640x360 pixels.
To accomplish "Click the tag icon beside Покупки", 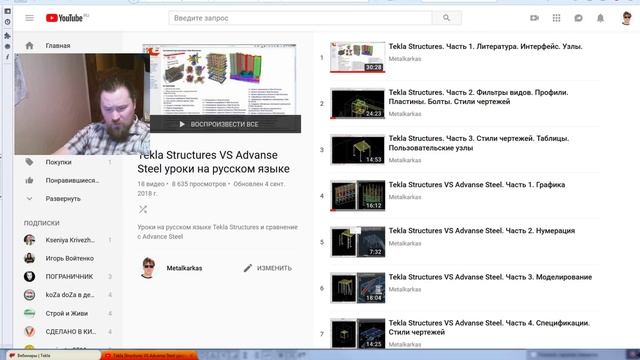I will tap(29, 162).
